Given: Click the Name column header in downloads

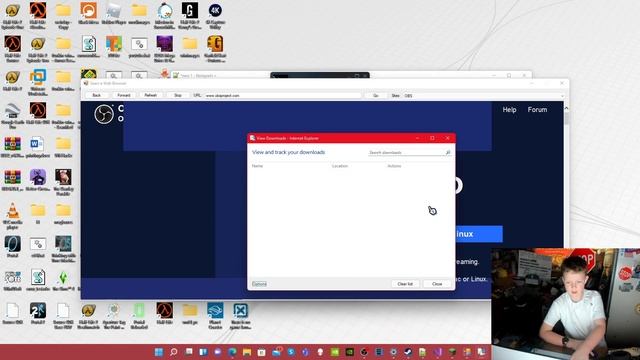Looking at the screenshot, I should click(257, 166).
